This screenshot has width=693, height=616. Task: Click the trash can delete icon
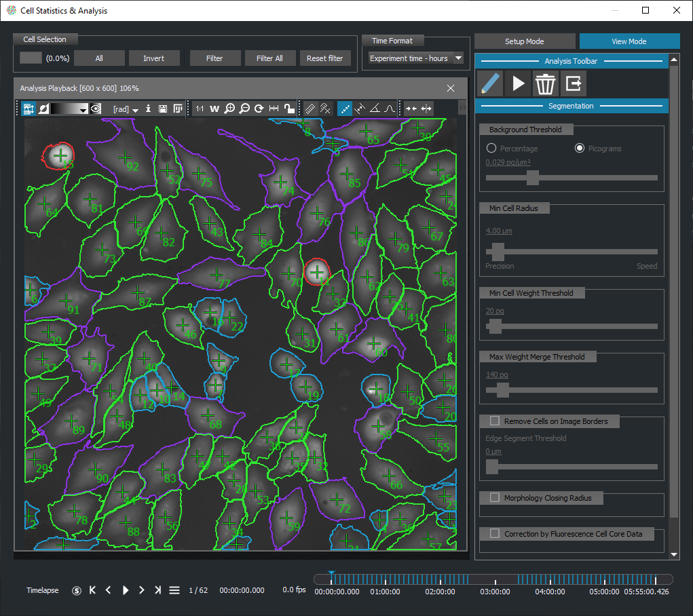tap(545, 83)
